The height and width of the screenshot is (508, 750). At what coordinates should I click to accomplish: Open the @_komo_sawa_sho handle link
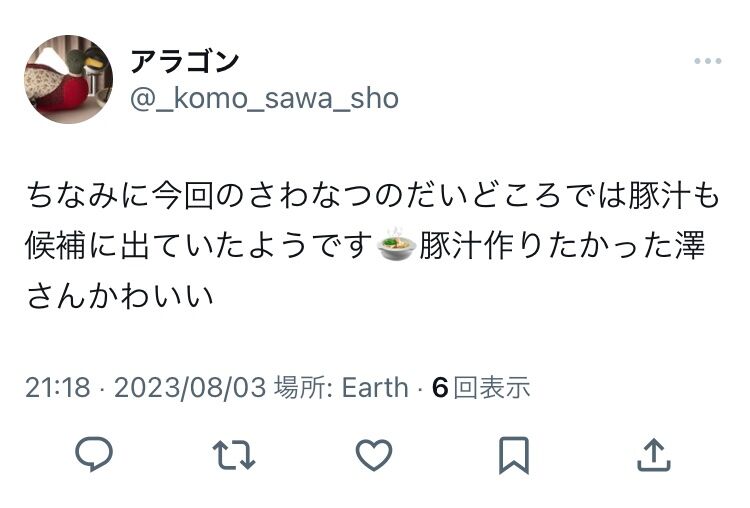pos(264,99)
